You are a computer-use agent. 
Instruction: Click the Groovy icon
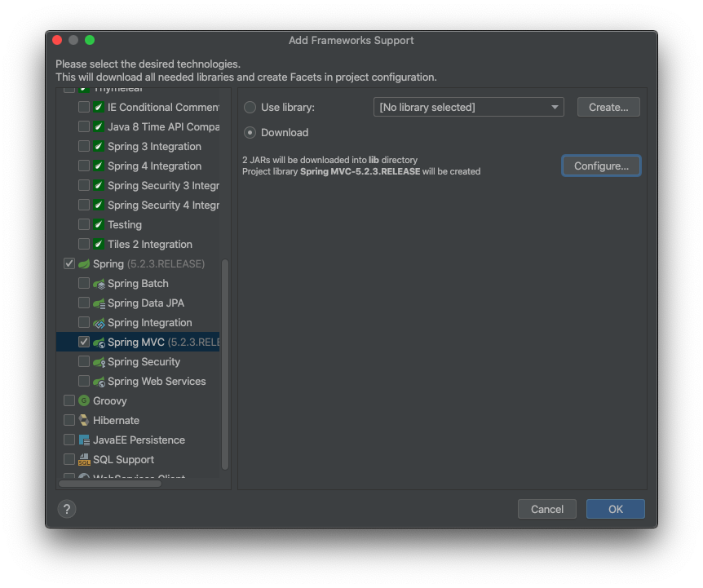(x=84, y=400)
